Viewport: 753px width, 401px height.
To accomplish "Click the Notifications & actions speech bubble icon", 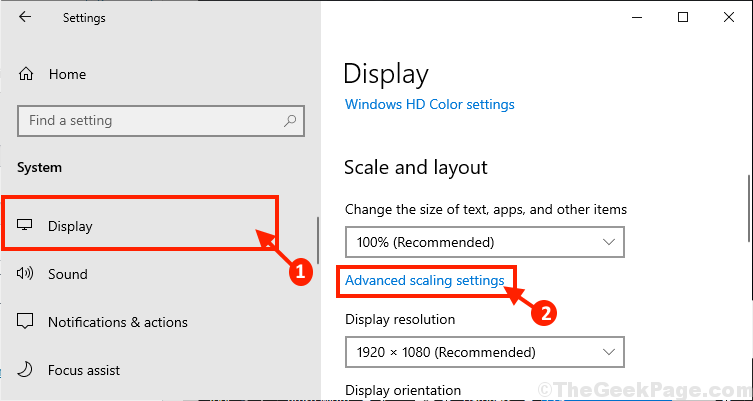I will click(24, 321).
